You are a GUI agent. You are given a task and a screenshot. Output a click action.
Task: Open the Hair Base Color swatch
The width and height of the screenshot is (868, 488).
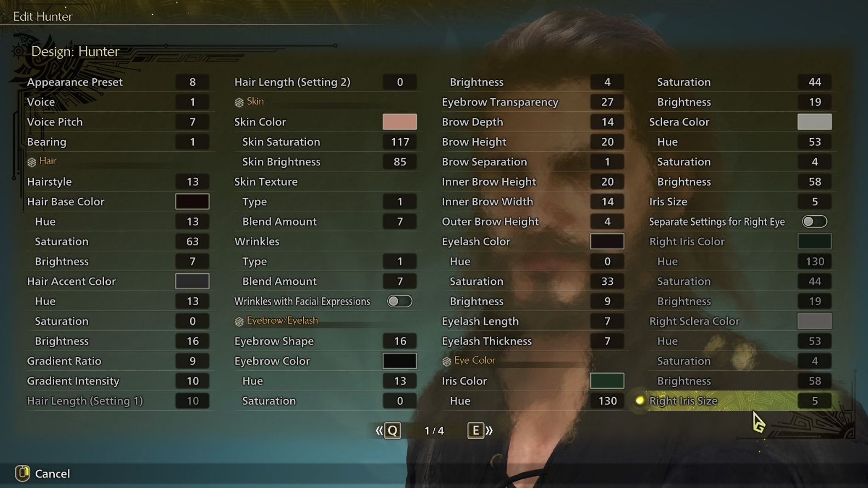click(x=192, y=202)
